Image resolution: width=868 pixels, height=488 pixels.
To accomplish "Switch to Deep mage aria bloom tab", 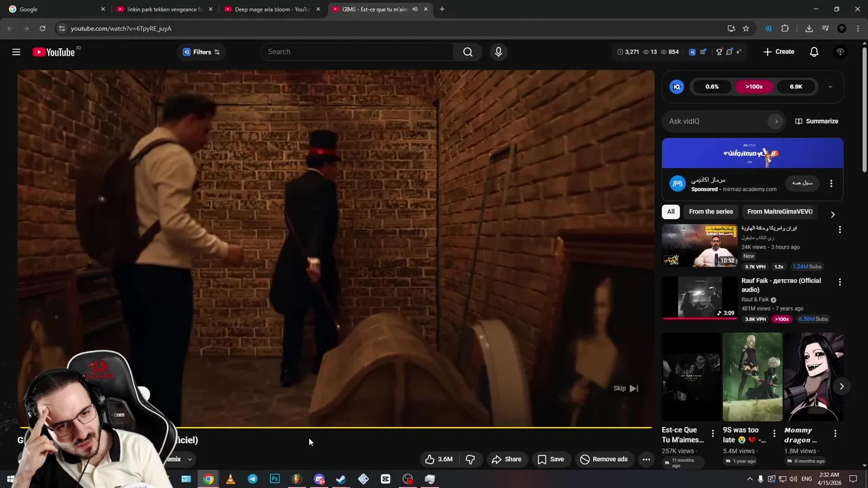I will (272, 9).
